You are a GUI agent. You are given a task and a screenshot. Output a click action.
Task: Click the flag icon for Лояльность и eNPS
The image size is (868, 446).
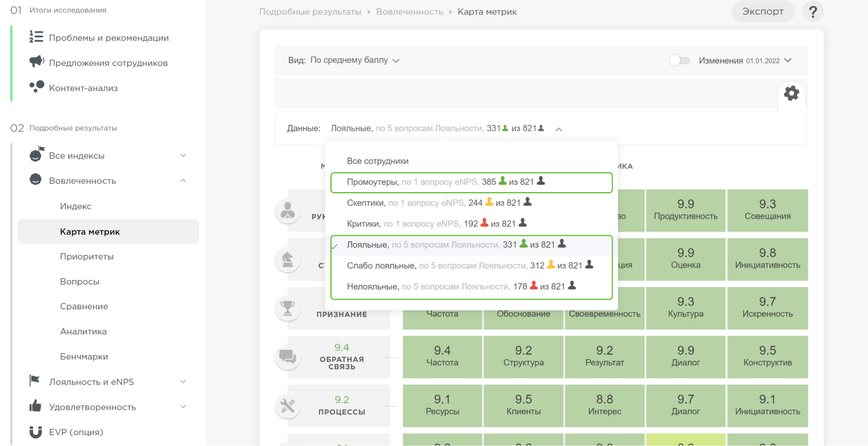(35, 381)
